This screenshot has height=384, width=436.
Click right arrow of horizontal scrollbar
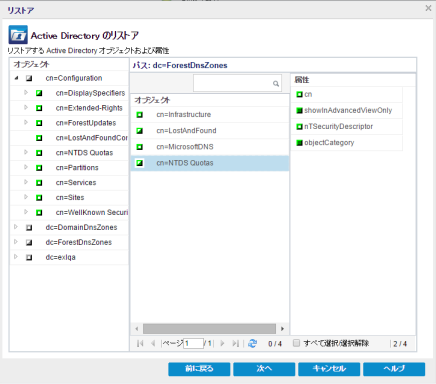coord(282,329)
